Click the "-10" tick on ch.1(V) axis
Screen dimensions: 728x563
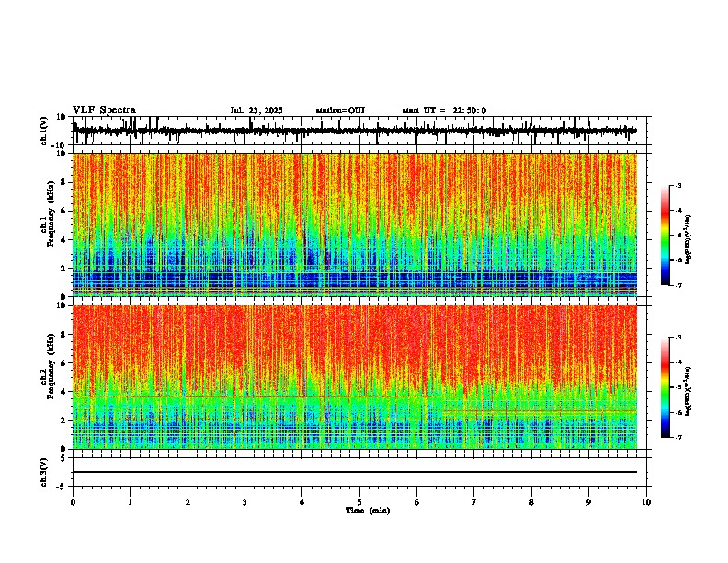pos(60,145)
